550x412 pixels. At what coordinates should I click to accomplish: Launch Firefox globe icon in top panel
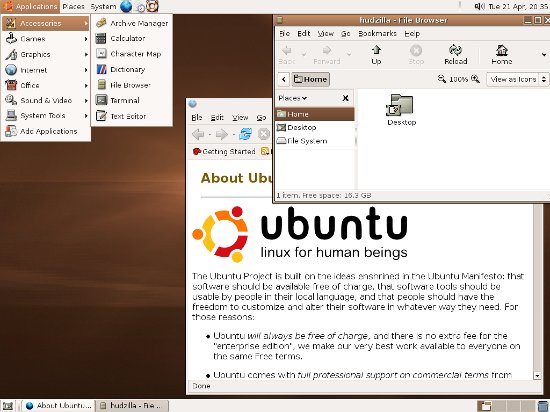126,6
